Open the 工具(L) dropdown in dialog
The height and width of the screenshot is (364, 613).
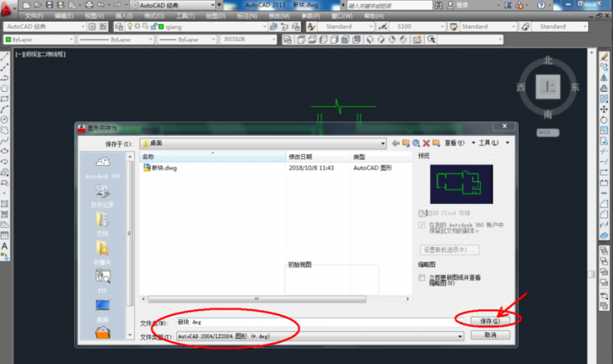[x=494, y=143]
